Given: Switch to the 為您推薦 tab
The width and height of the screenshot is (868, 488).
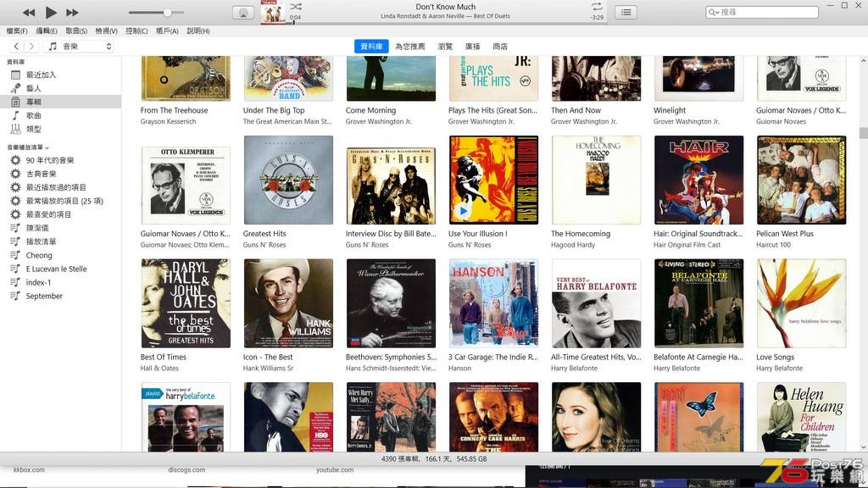Looking at the screenshot, I should pyautogui.click(x=410, y=47).
